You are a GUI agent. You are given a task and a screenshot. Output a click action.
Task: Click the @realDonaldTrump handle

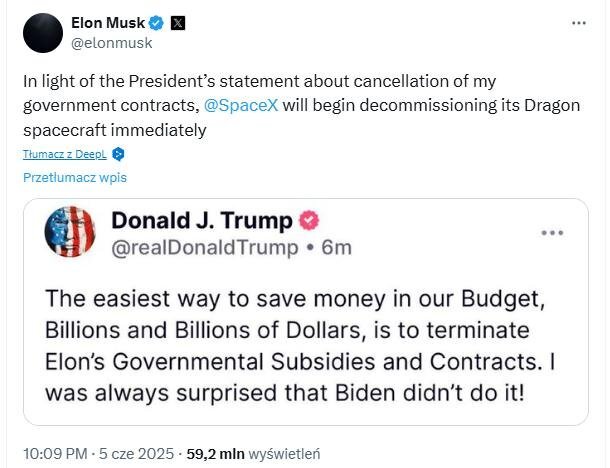[202, 246]
